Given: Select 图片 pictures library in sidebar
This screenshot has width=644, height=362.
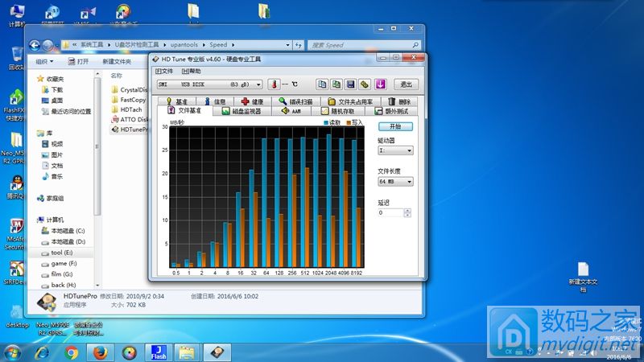Looking at the screenshot, I should click(x=52, y=154).
